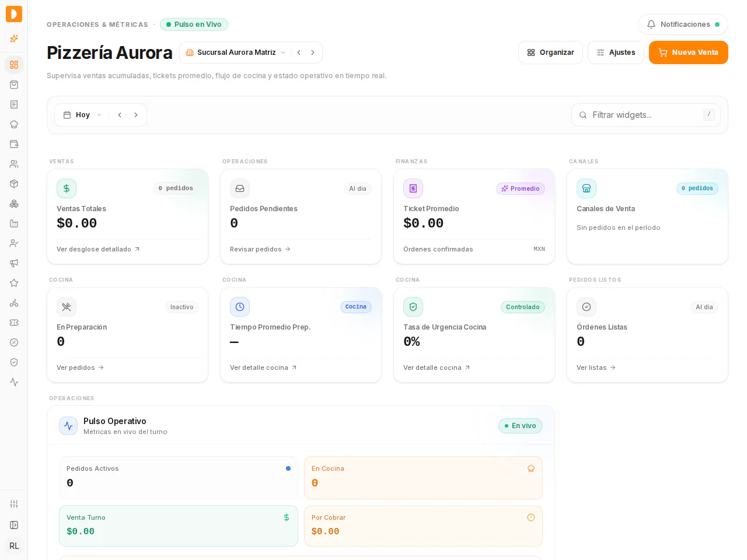
Task: Go to next day in date selector
Action: tap(136, 115)
